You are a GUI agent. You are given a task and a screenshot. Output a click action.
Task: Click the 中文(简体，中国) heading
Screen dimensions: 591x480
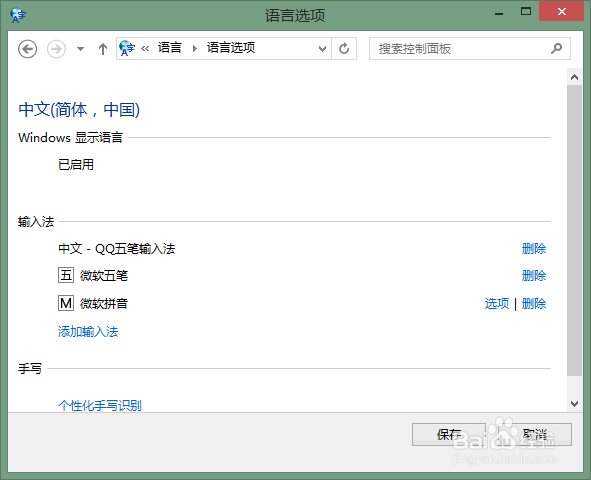pyautogui.click(x=79, y=110)
